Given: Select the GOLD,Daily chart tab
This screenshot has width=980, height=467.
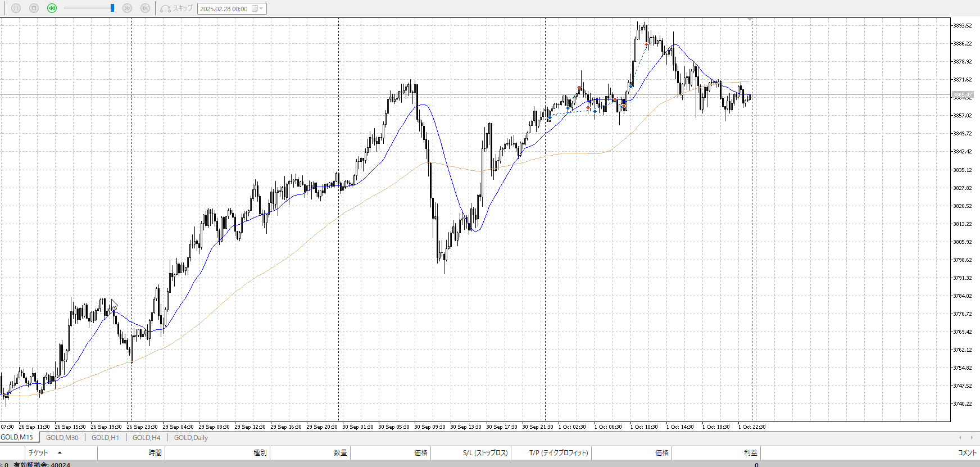Looking at the screenshot, I should (x=190, y=438).
